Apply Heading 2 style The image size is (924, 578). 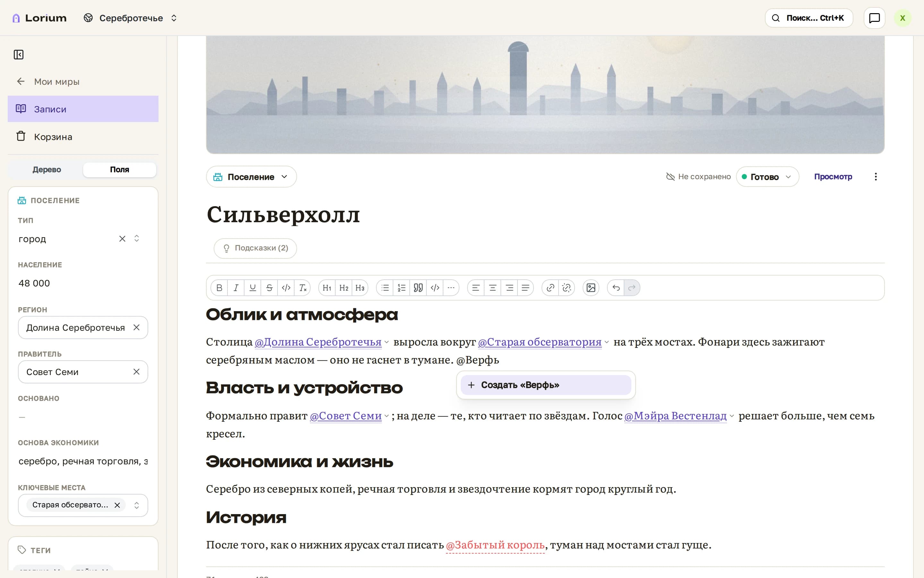pyautogui.click(x=344, y=288)
